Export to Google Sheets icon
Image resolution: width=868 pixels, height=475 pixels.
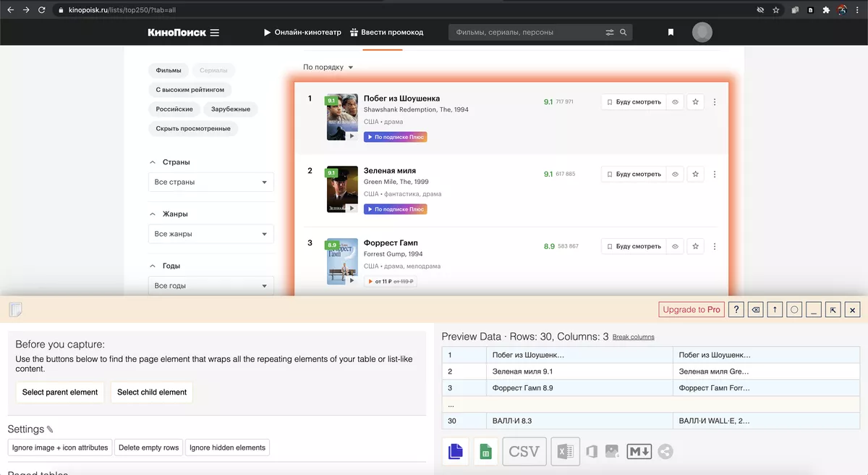(x=486, y=452)
